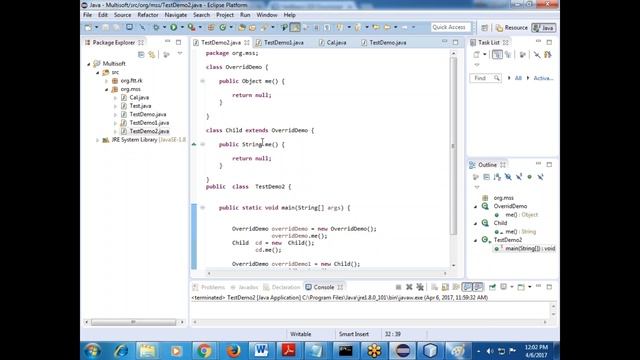Collapse org.mss package node
Image resolution: width=640 pixels, height=360 pixels.
pos(107,89)
